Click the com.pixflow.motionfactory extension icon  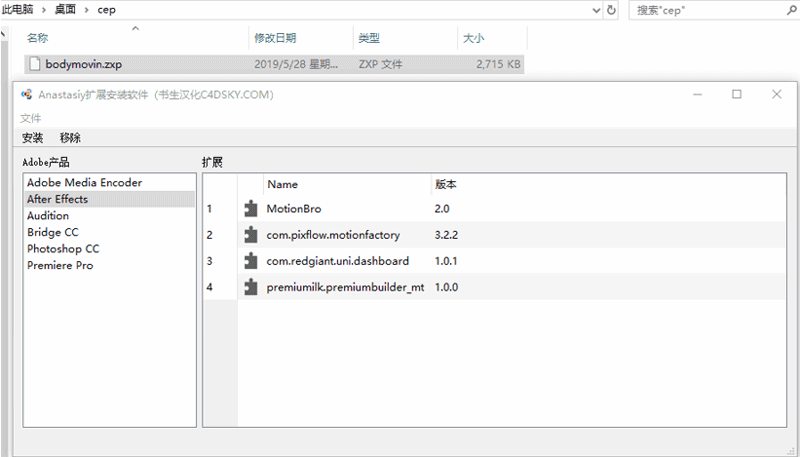(251, 235)
